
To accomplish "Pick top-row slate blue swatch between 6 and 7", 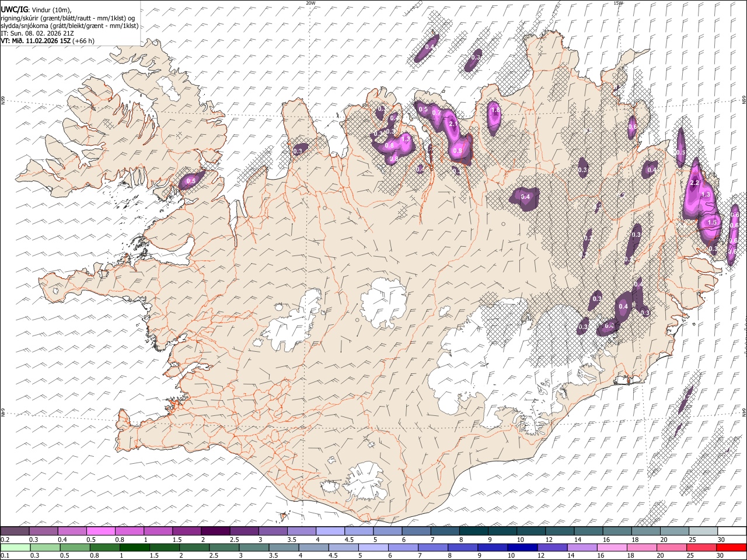I will [416, 531].
